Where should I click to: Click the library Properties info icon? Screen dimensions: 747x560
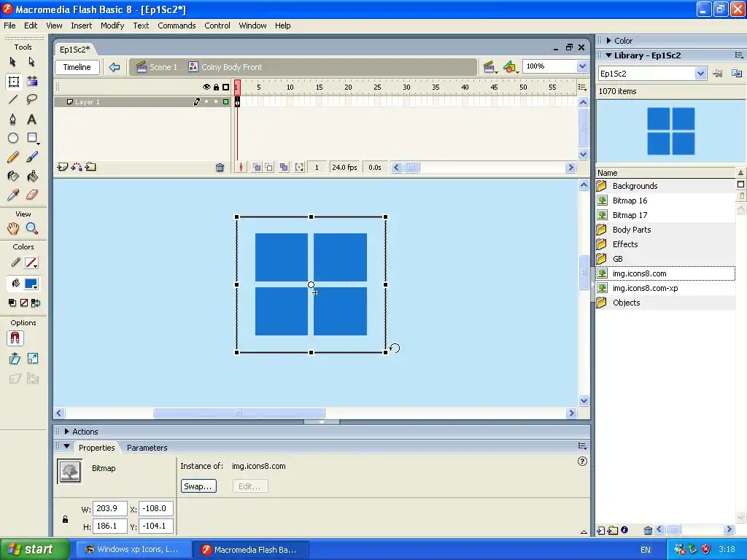coord(624,530)
